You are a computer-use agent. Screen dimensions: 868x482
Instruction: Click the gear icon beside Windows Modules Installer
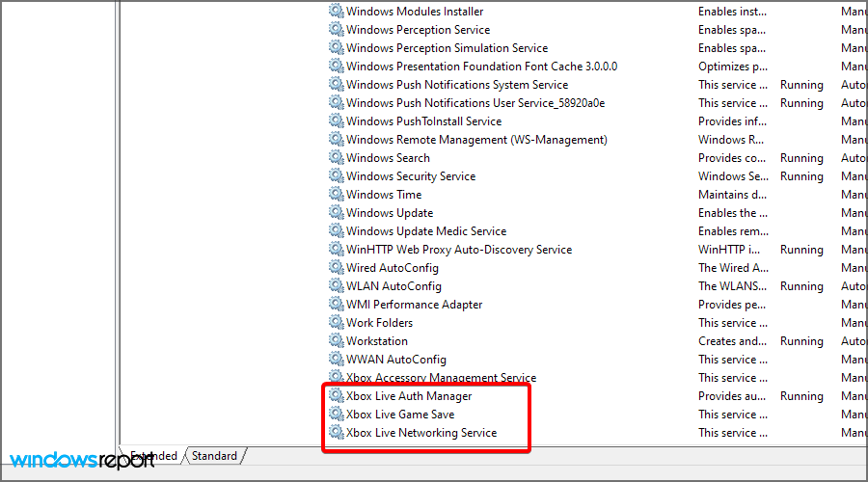pyautogui.click(x=336, y=11)
